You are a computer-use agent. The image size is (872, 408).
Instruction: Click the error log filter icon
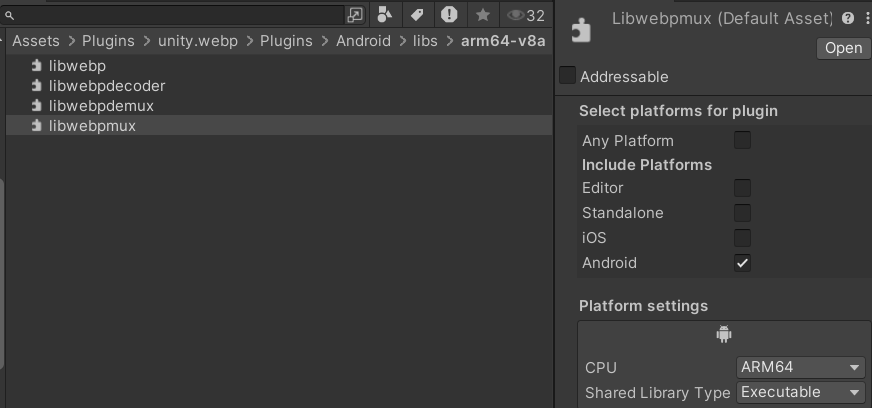449,14
